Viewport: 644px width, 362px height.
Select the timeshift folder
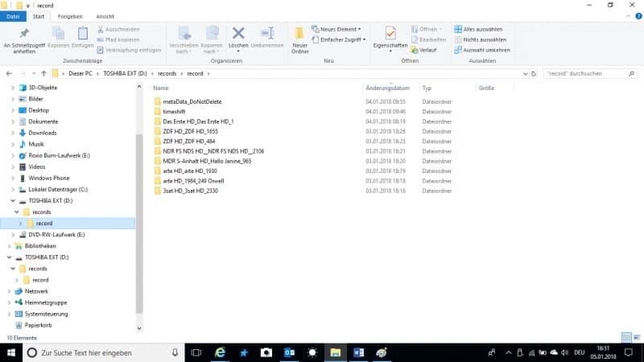(x=174, y=111)
